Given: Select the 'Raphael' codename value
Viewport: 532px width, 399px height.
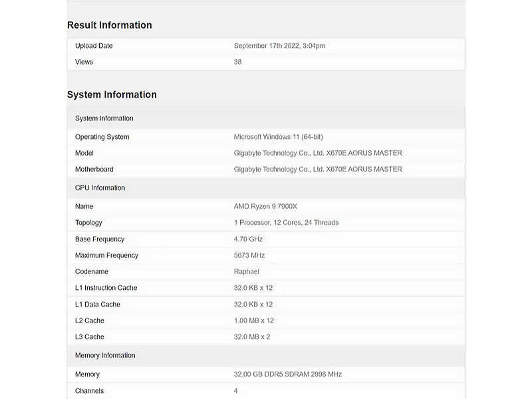Looking at the screenshot, I should [x=246, y=272].
